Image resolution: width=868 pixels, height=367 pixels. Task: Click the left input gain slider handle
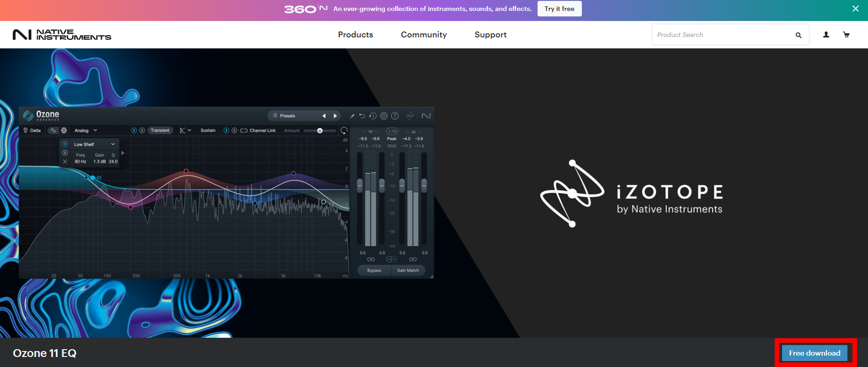pos(360,185)
